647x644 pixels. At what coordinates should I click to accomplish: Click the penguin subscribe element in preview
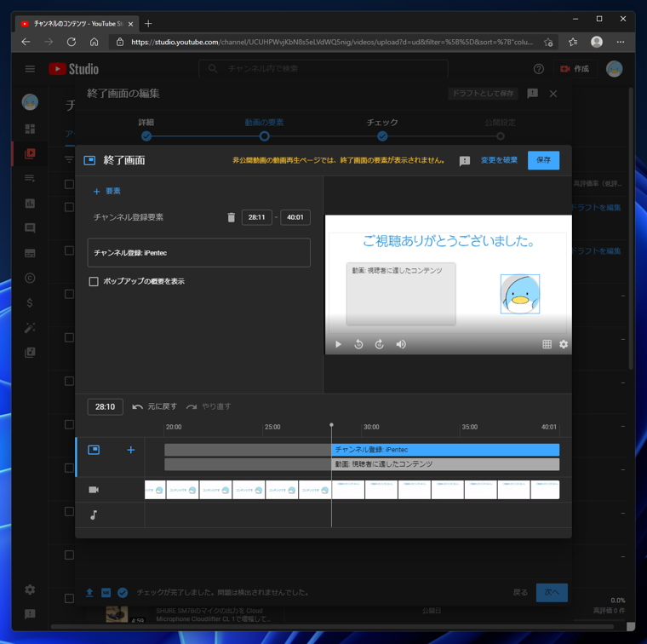tap(520, 294)
